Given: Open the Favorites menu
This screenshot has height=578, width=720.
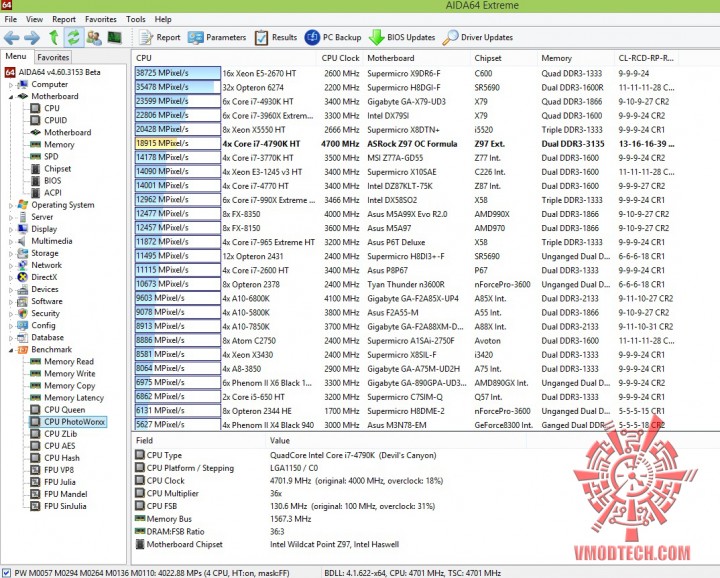Looking at the screenshot, I should 101,19.
